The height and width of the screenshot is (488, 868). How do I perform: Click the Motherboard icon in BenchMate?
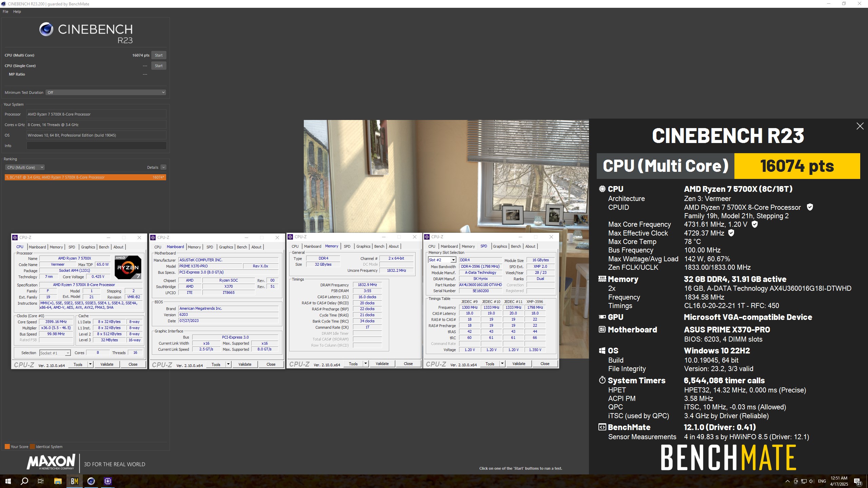[x=602, y=329]
